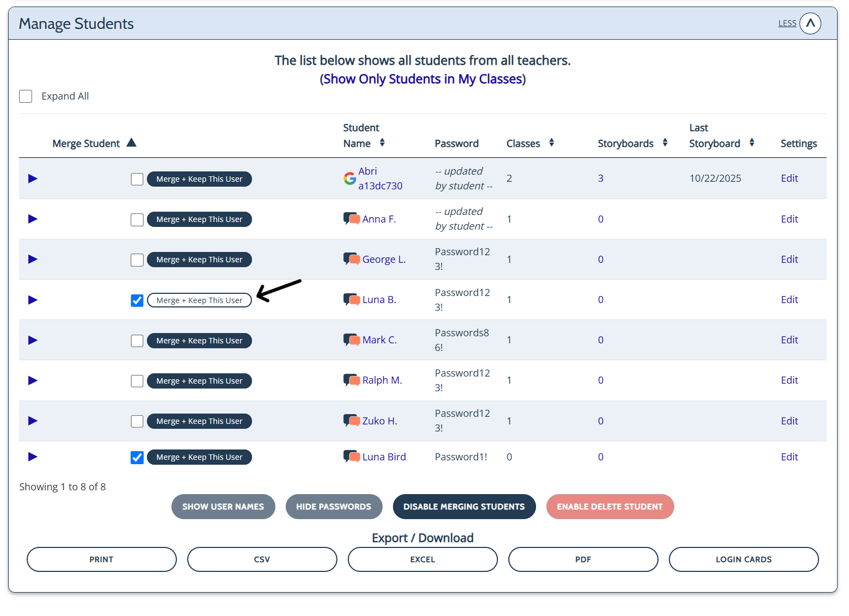Tick the merge checkbox for Mark C.
The image size is (849, 616).
(x=137, y=341)
